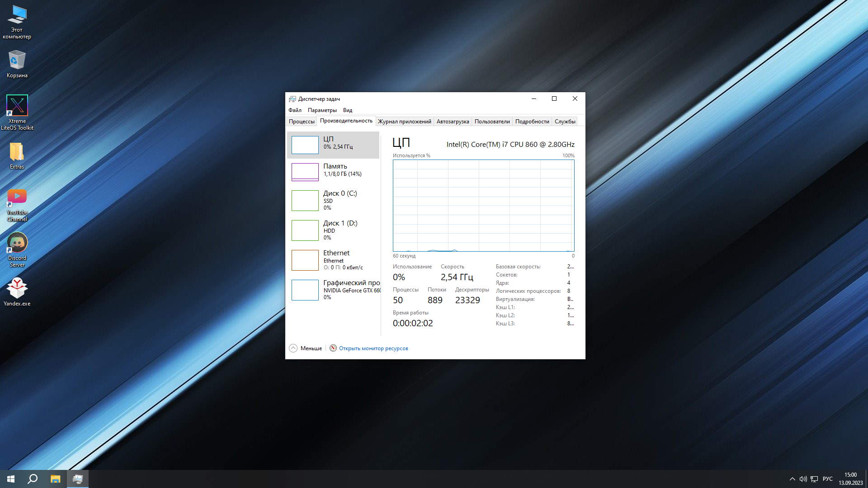
Task: Click Открыть монитор ресурсов link
Action: [373, 348]
